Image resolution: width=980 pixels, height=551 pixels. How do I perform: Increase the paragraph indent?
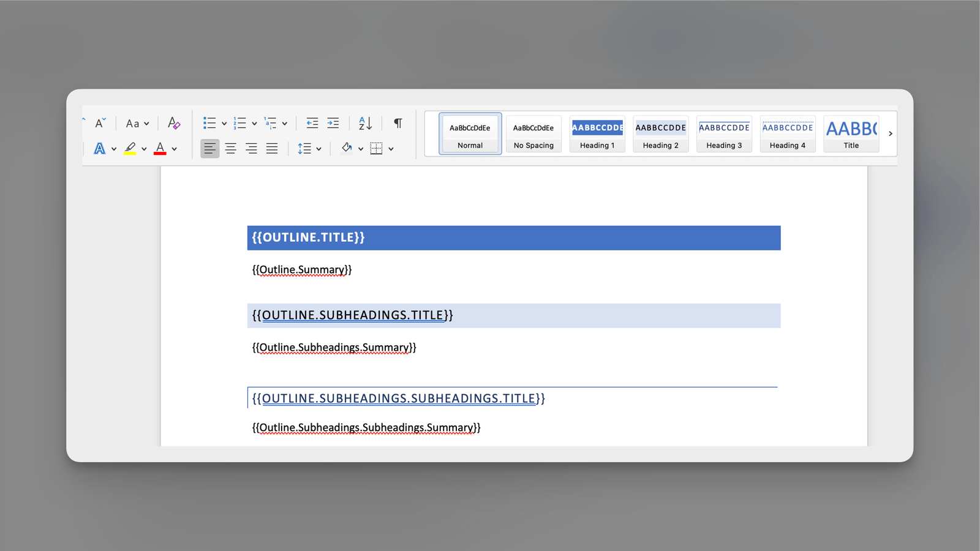coord(333,123)
